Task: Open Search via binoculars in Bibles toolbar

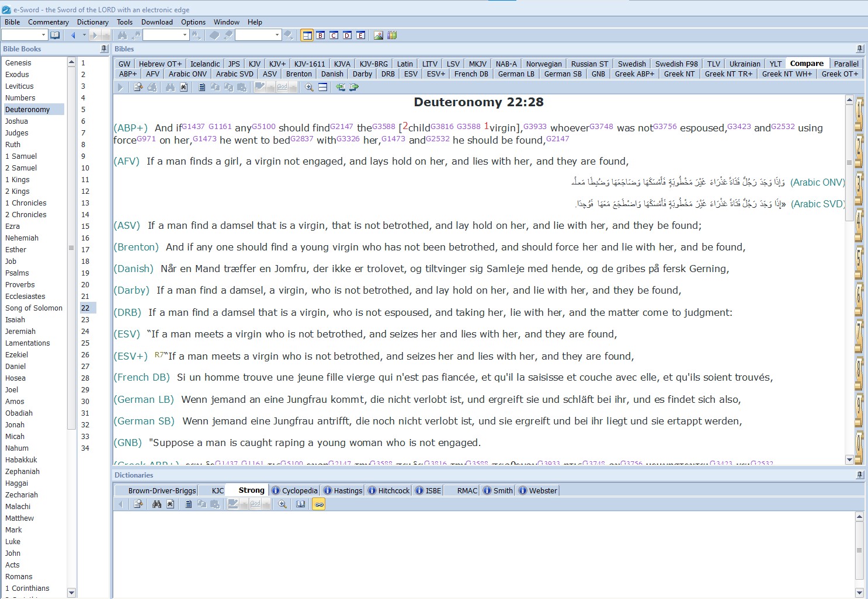Action: (x=170, y=87)
